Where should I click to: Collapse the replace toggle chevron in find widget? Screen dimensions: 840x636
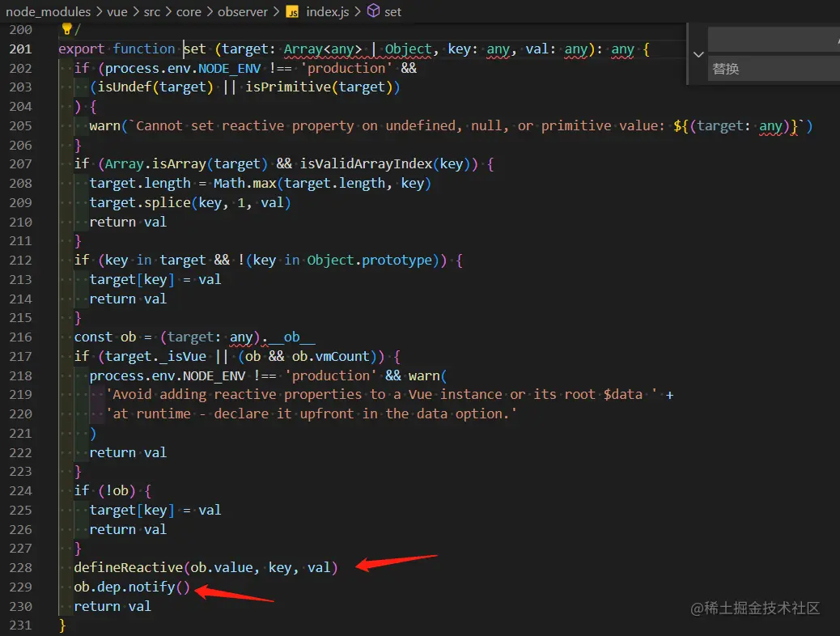pyautogui.click(x=698, y=54)
